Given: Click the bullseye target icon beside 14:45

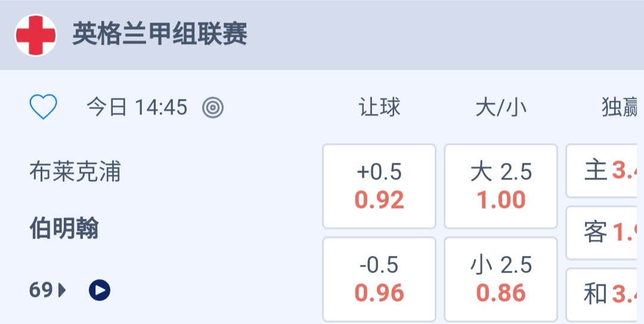Looking at the screenshot, I should (213, 107).
